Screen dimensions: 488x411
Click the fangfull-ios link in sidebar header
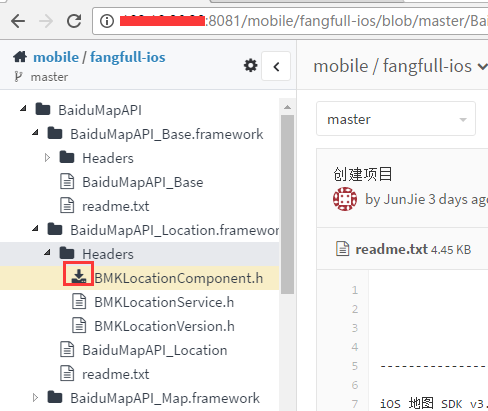[128, 57]
